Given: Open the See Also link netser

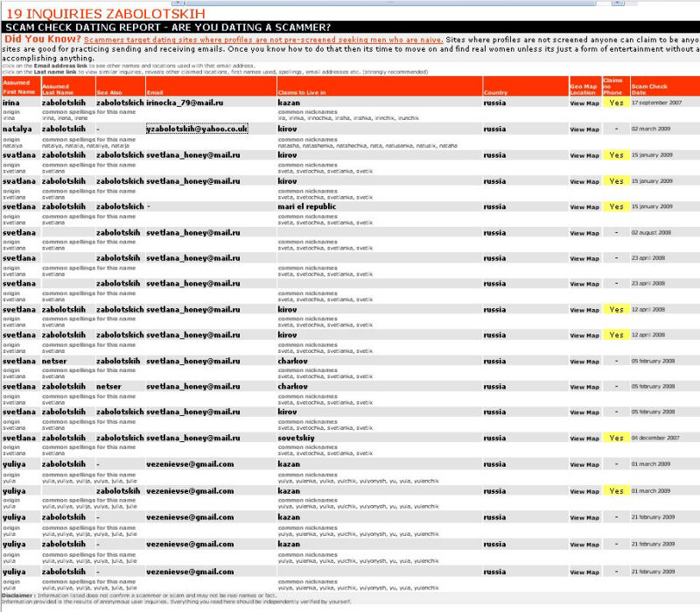Looking at the screenshot, I should tap(108, 386).
